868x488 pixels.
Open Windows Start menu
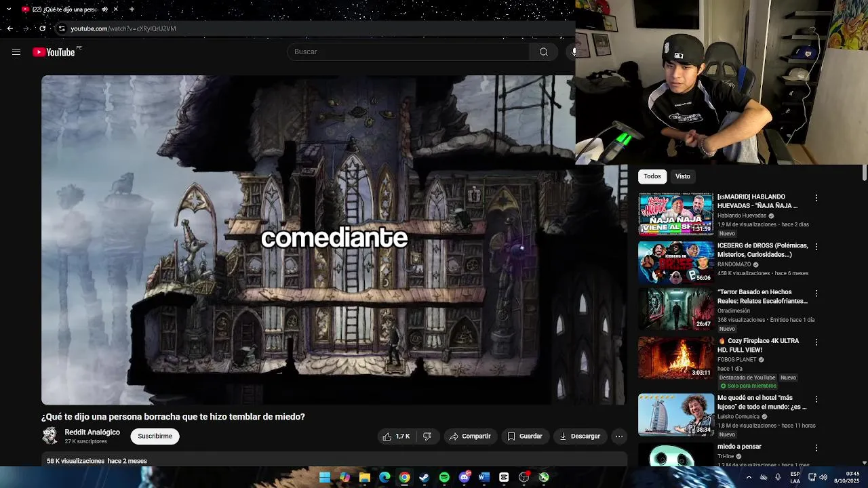325,477
